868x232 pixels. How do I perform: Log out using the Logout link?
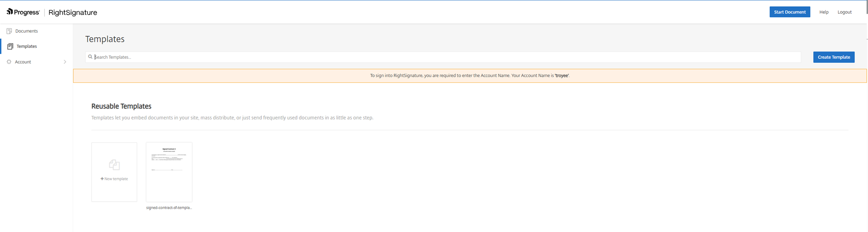coord(844,12)
